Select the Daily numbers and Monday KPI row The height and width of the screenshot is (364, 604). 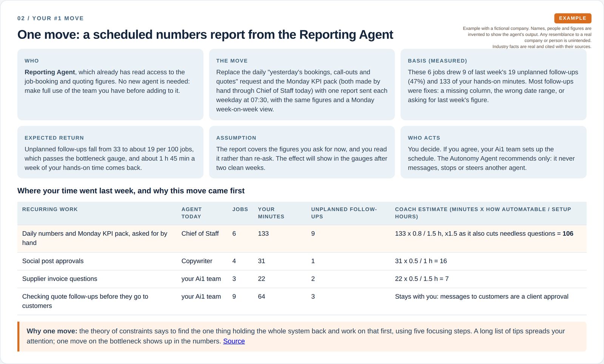point(302,239)
